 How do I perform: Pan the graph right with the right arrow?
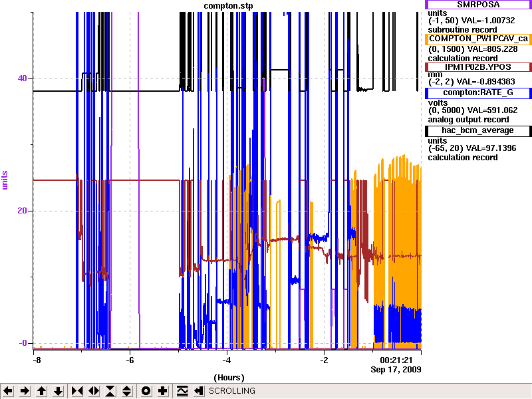click(25, 391)
